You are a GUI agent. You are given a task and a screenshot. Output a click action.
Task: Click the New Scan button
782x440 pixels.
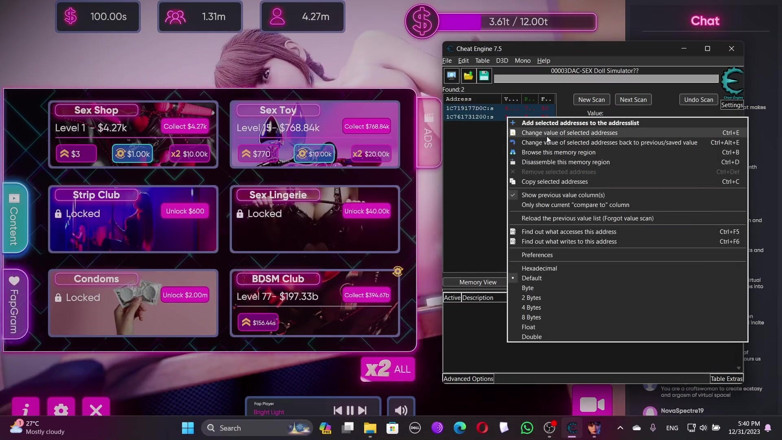click(x=591, y=99)
